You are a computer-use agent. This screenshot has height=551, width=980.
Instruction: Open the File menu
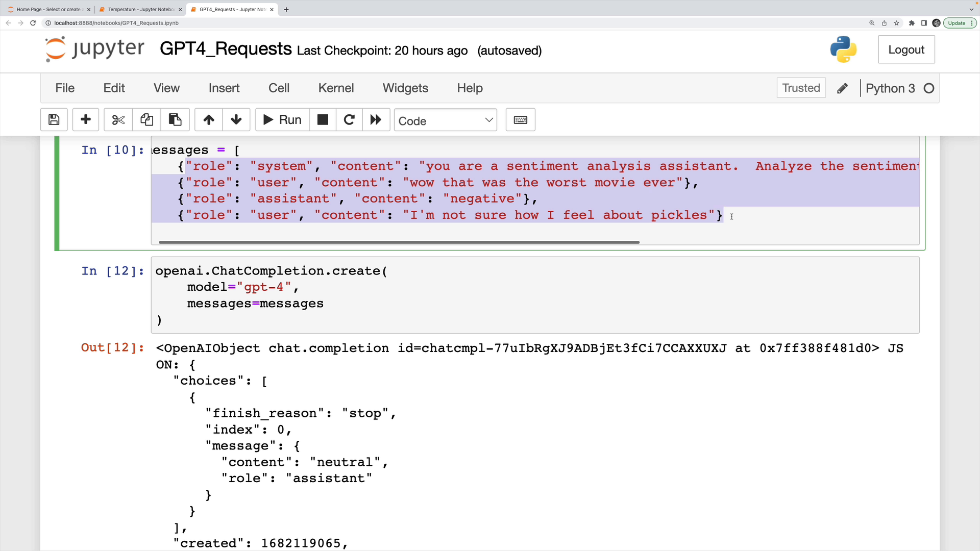pyautogui.click(x=65, y=88)
